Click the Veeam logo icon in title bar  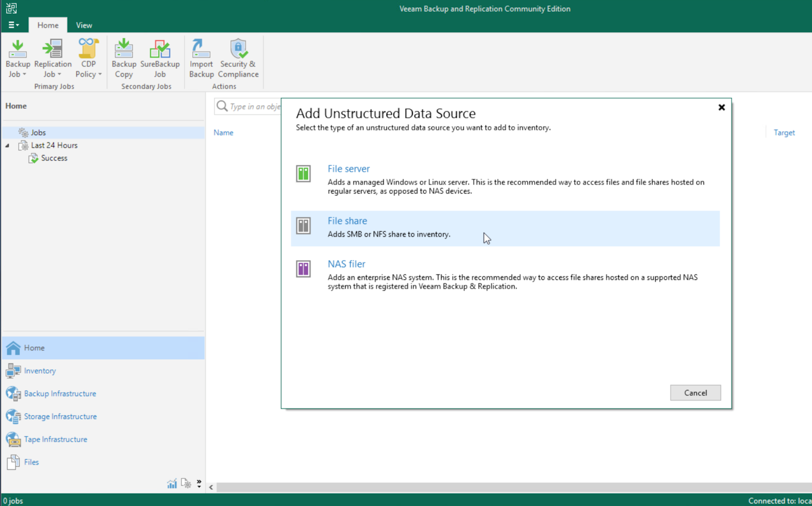click(11, 8)
